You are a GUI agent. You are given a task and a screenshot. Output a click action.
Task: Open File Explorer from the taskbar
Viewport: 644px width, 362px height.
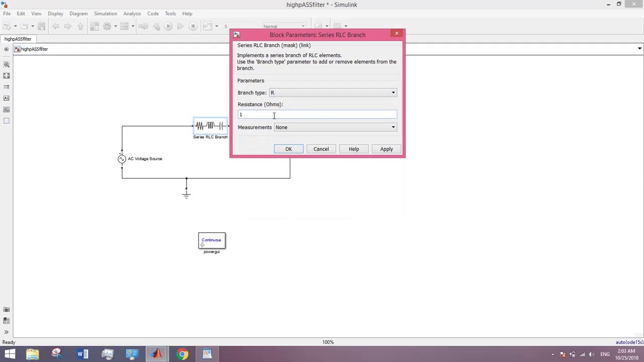[33, 354]
